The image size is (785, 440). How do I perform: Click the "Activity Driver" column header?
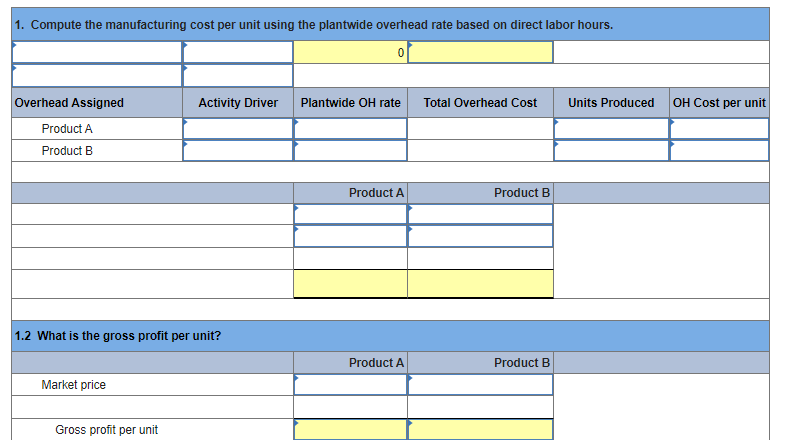[x=238, y=103]
